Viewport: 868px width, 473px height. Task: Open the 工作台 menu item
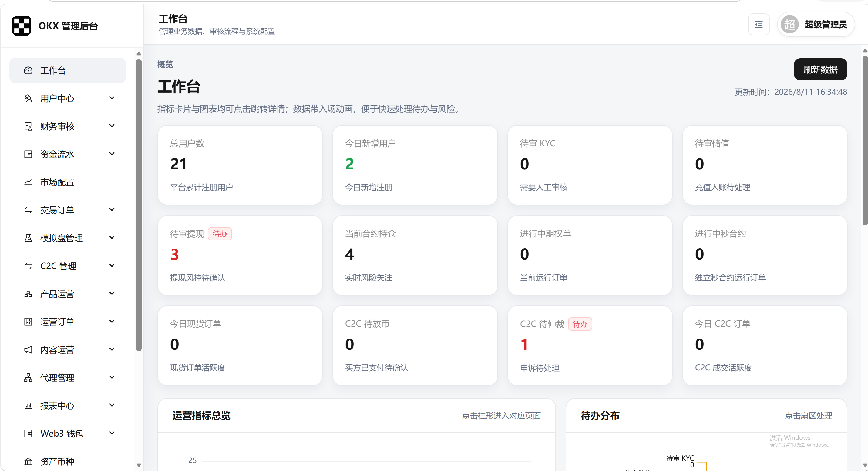pos(67,70)
